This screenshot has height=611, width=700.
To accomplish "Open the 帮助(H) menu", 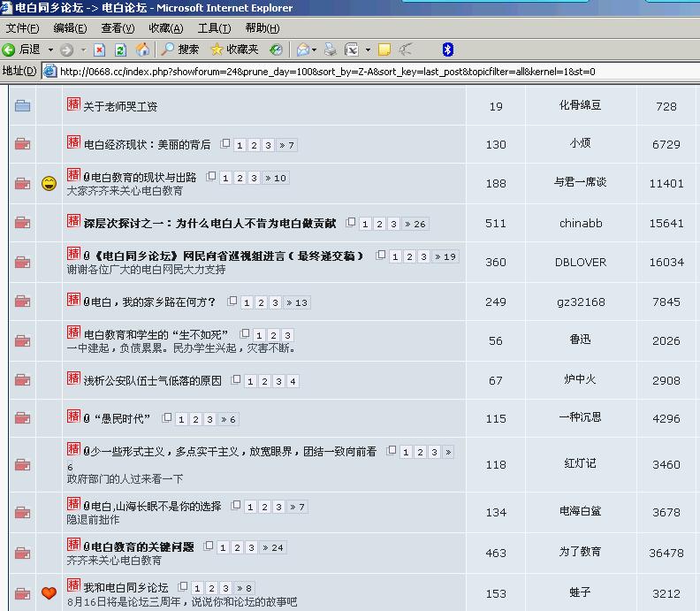I will click(262, 28).
